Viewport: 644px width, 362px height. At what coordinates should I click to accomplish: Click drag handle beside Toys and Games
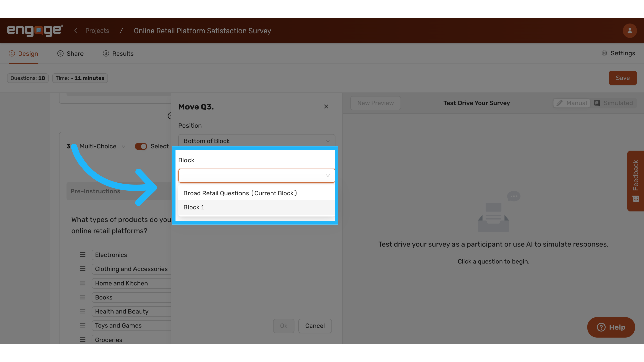(x=83, y=325)
